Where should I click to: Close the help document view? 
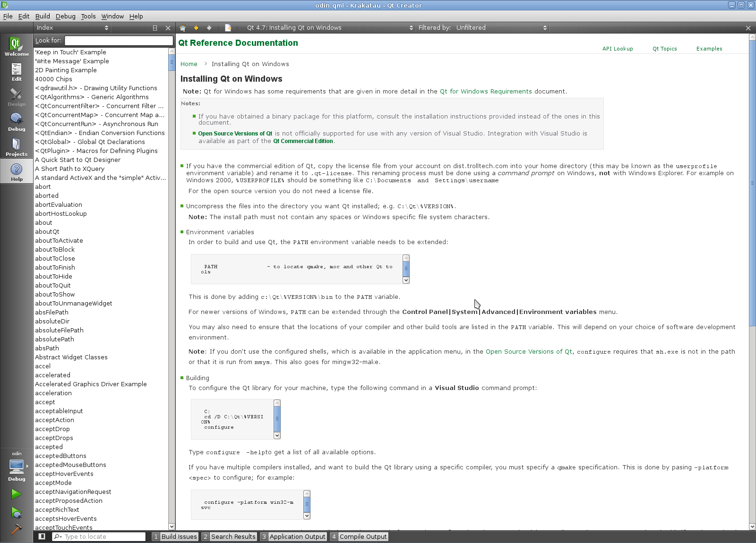coord(748,28)
